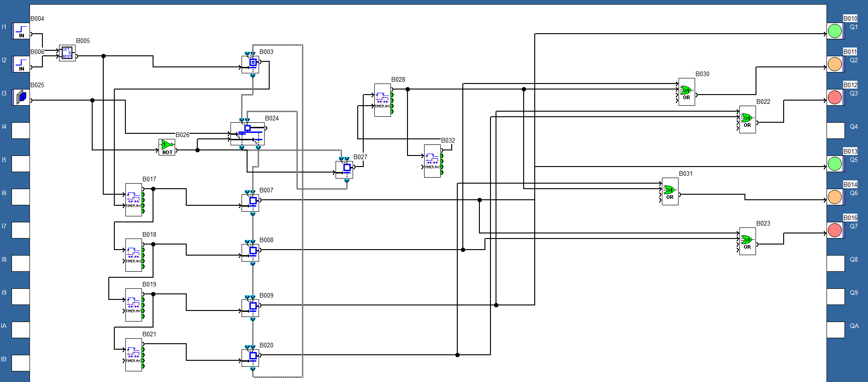Select the I1 input block B004

point(21,31)
